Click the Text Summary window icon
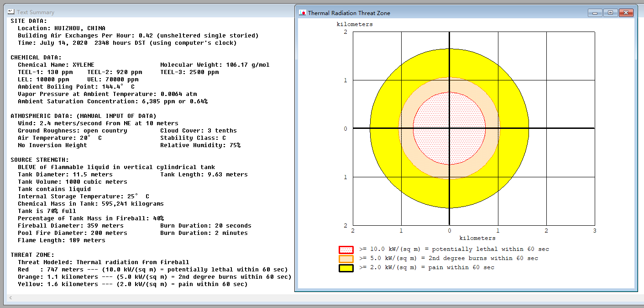Screen dimensions: 644x308 (x=11, y=12)
